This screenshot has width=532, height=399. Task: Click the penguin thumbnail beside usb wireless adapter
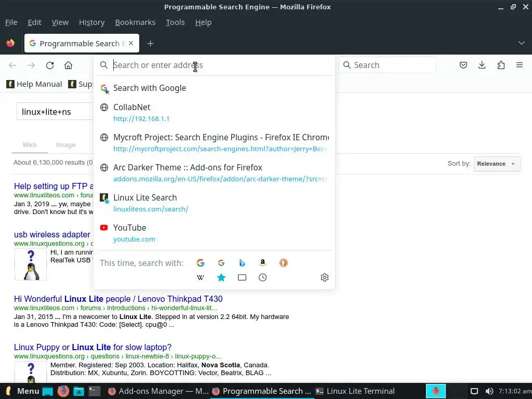31,264
